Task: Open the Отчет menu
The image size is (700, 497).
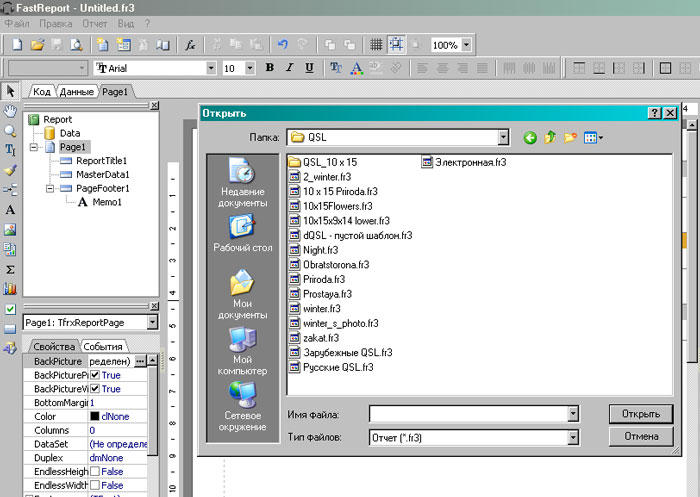Action: coord(94,23)
